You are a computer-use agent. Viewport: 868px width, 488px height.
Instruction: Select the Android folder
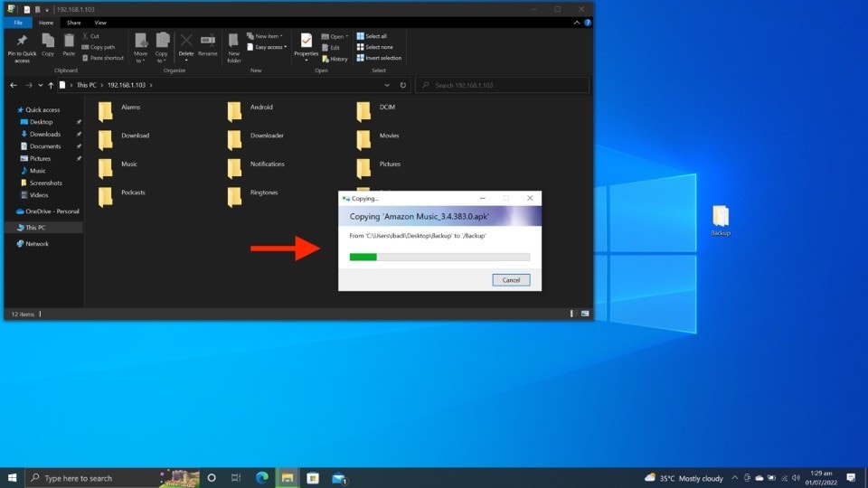[250, 111]
